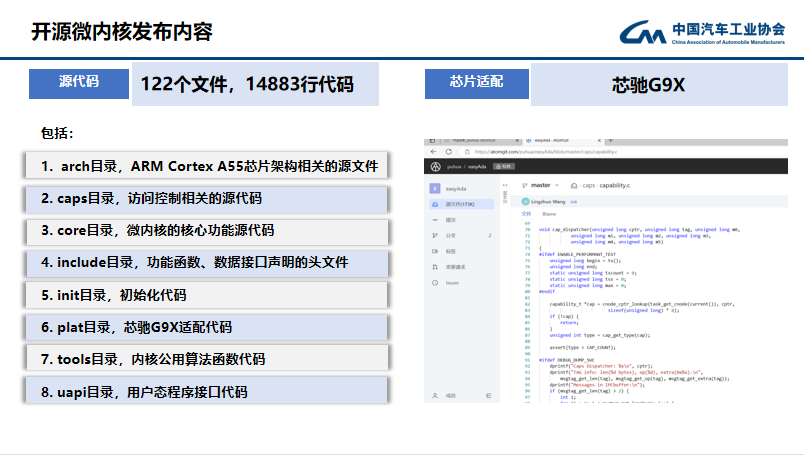
Task: Click the '4. include目录' list item
Action: 206,263
